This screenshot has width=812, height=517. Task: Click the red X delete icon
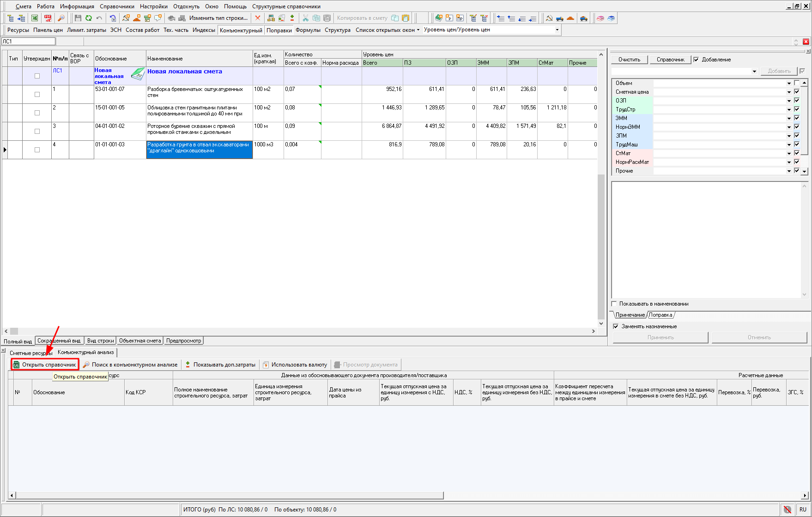click(x=258, y=18)
